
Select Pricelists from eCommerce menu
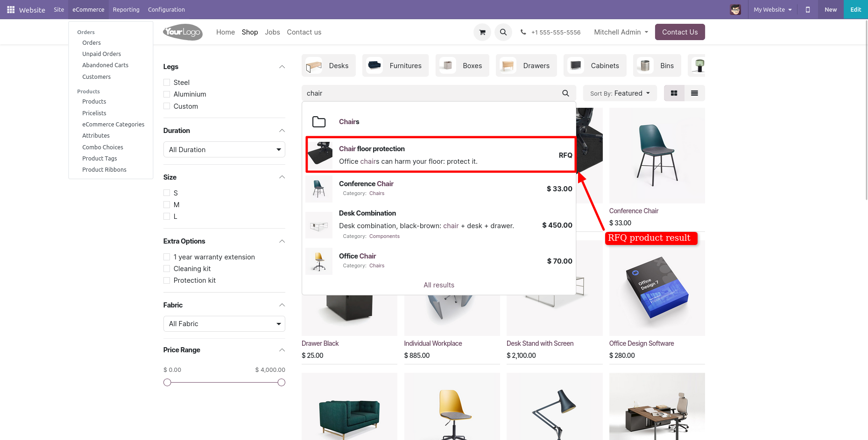94,113
